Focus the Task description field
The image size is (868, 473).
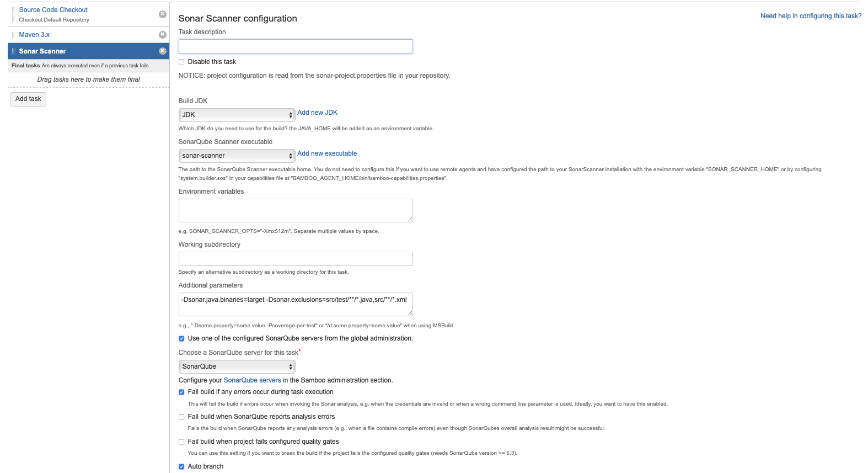296,46
